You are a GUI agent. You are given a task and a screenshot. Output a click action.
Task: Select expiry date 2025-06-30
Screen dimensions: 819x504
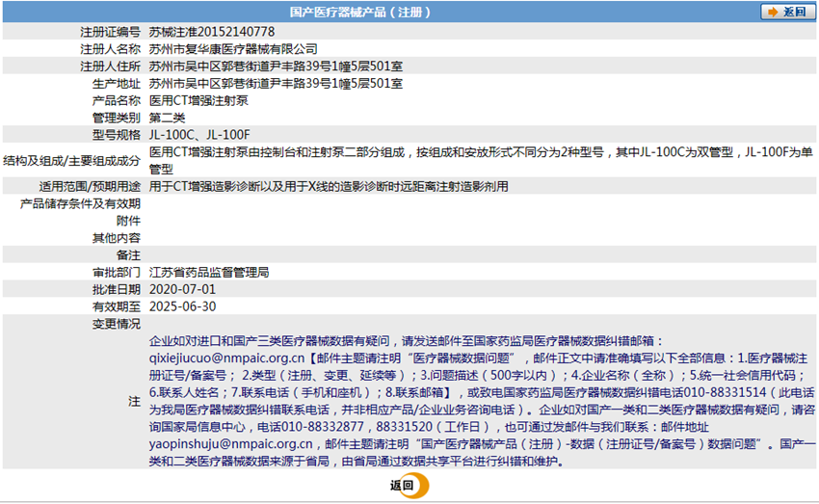pos(182,306)
